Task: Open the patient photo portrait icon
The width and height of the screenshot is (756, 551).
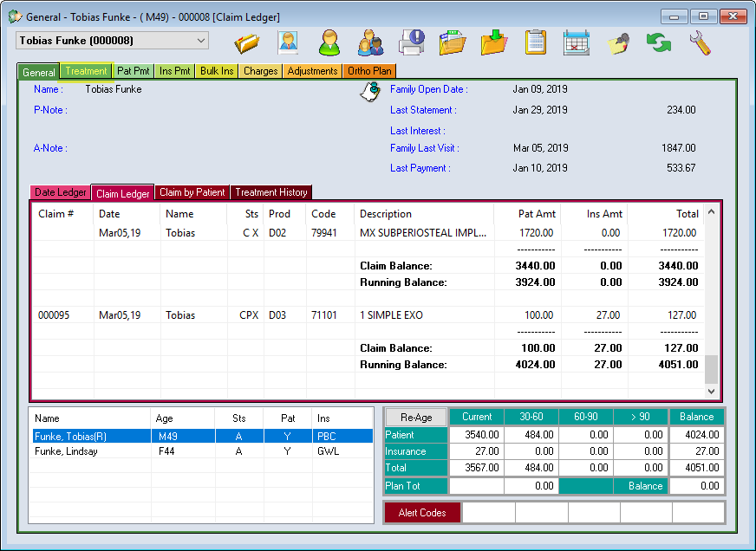Action: coord(288,42)
